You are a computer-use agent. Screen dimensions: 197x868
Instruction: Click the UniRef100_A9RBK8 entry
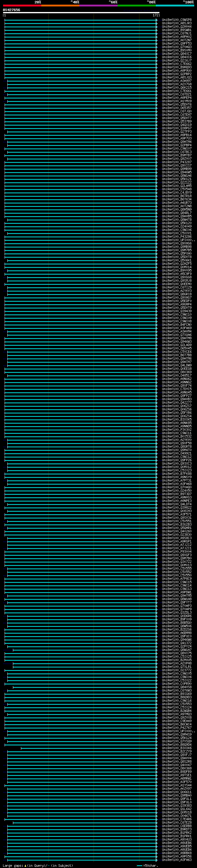177,853
